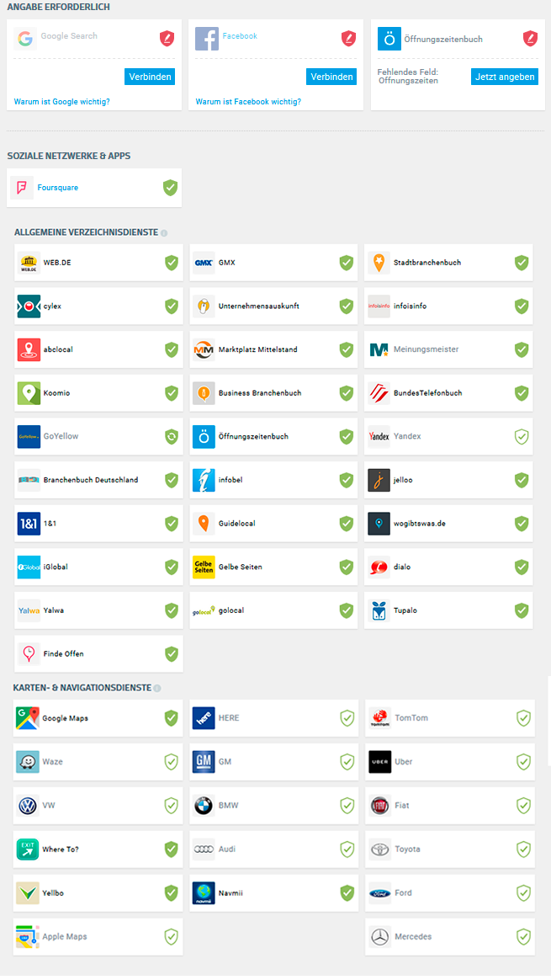The image size is (551, 980).
Task: Click the abclocal red pin icon
Action: tap(29, 349)
